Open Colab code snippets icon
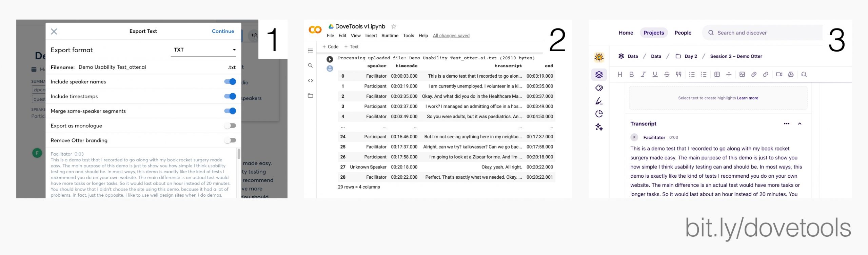The height and width of the screenshot is (255, 868). coord(310,80)
